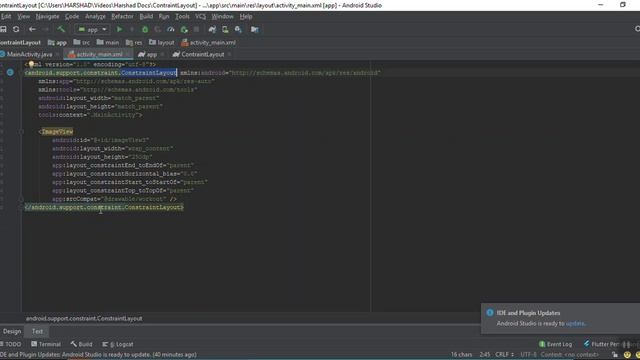This screenshot has width=640, height=360.
Task: Open the Analyze menu
Action: pos(95,17)
